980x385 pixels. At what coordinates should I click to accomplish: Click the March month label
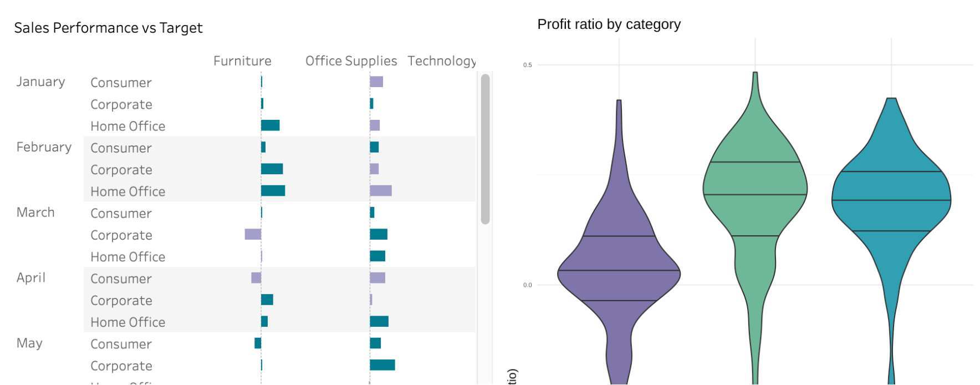(35, 212)
